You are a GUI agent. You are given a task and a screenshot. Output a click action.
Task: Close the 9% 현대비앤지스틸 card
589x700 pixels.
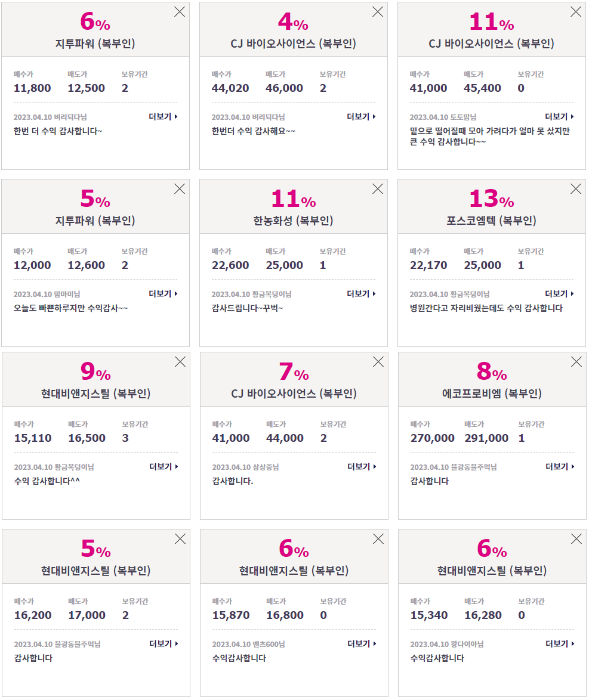(x=180, y=362)
